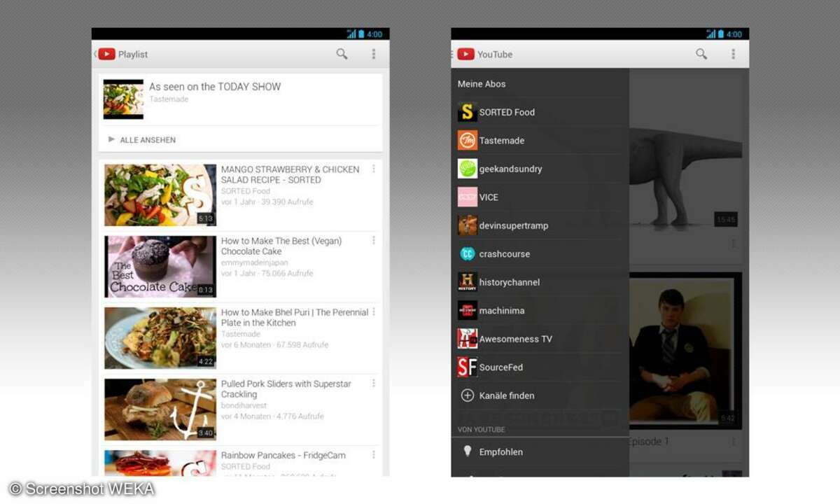Play Best Chocolate Cake thumbnail
840x504 pixels.
pos(160,267)
